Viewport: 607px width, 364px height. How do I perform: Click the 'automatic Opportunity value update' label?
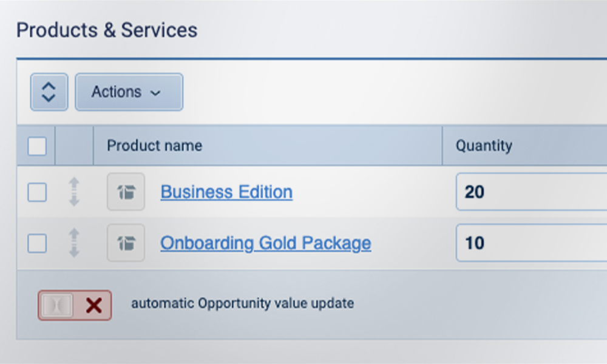coord(242,303)
